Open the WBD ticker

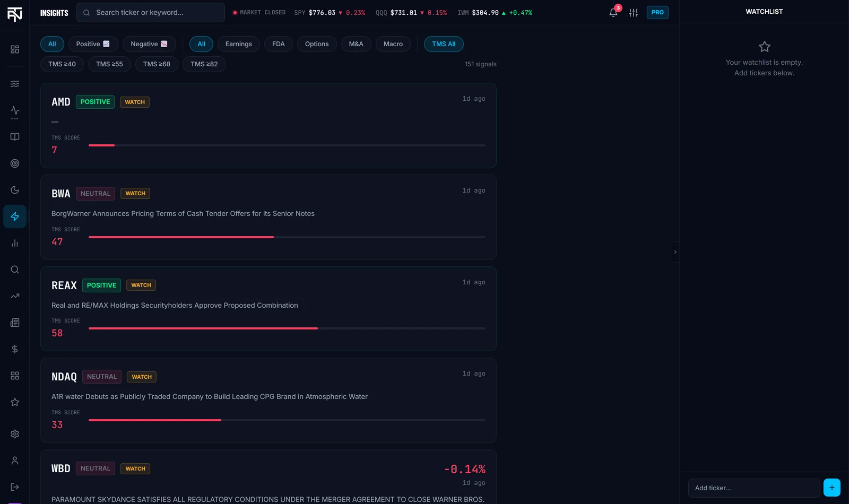[x=61, y=468]
